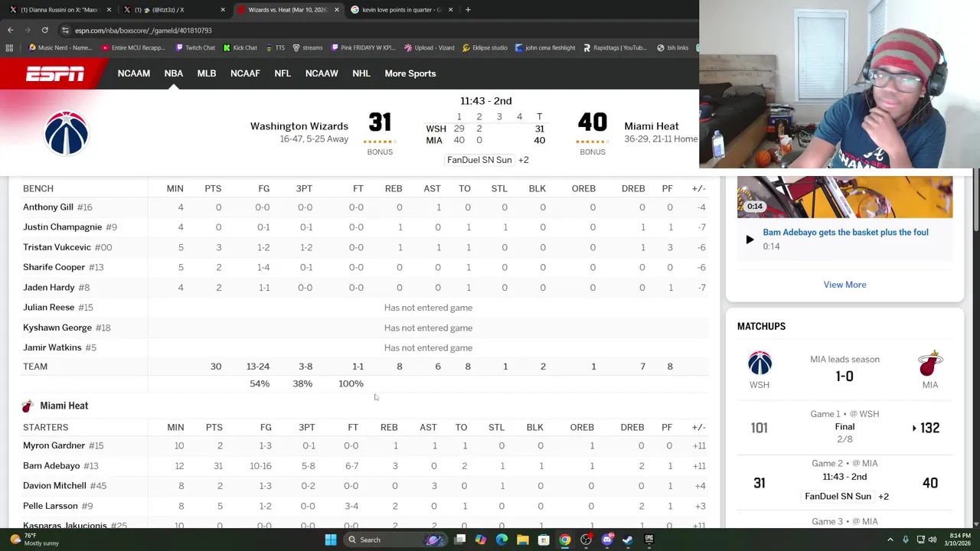The width and height of the screenshot is (980, 551).
Task: Open Justin Champagnie player link
Action: tap(62, 227)
